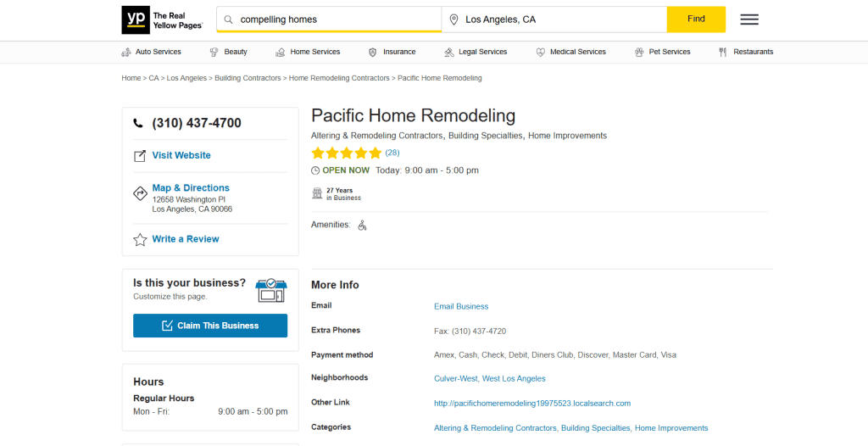Select the Restaurants category

[746, 52]
